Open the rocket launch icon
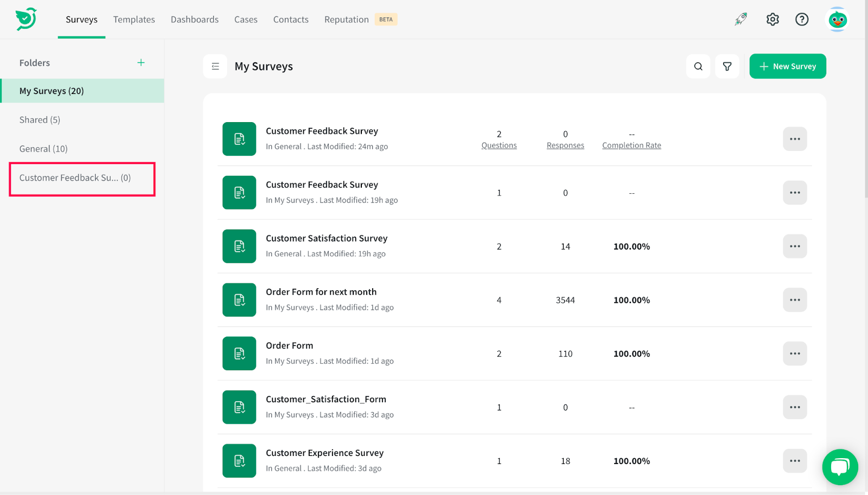Viewport: 868px width, 495px height. coord(741,20)
